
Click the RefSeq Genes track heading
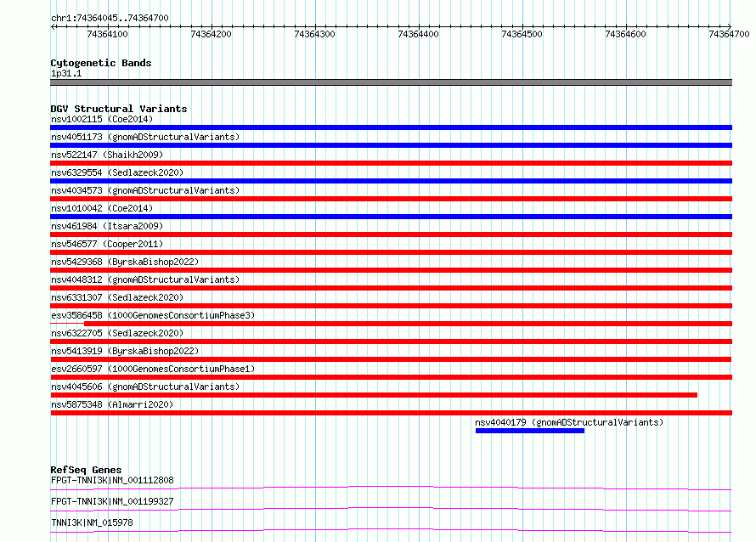coord(86,470)
